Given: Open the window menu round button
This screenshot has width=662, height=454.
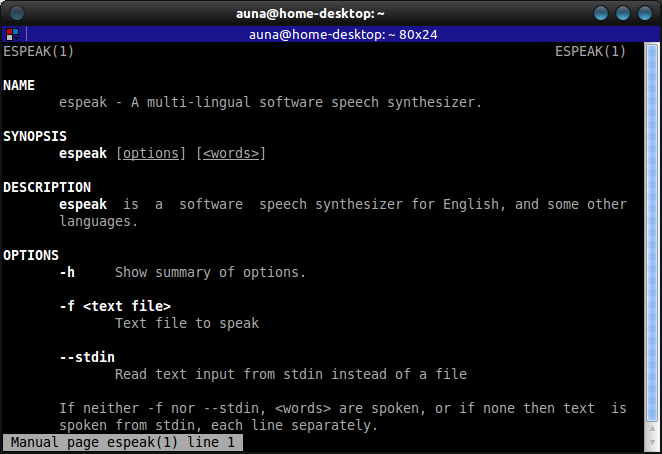Looking at the screenshot, I should click(x=17, y=13).
